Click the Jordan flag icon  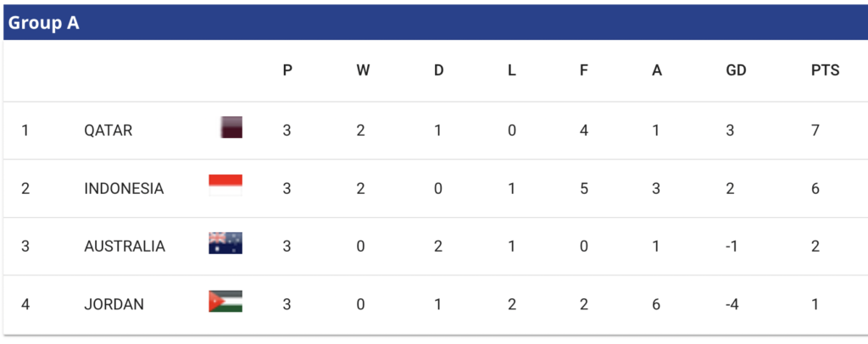click(225, 302)
